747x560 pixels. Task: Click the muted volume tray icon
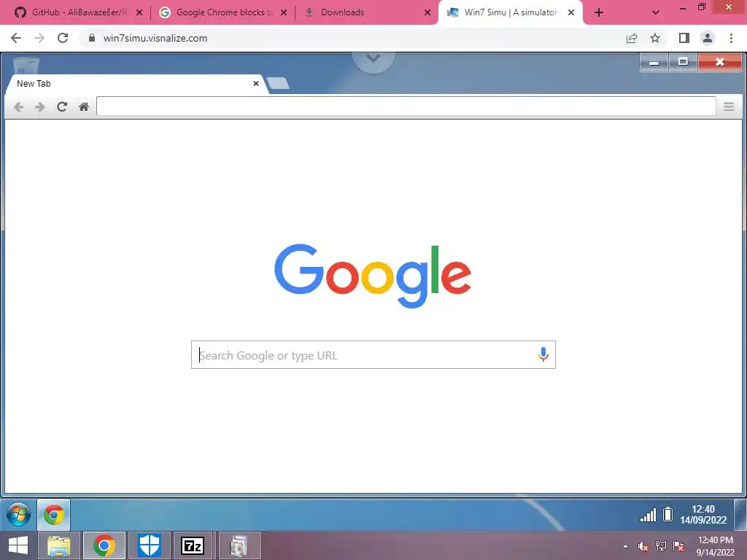[643, 547]
